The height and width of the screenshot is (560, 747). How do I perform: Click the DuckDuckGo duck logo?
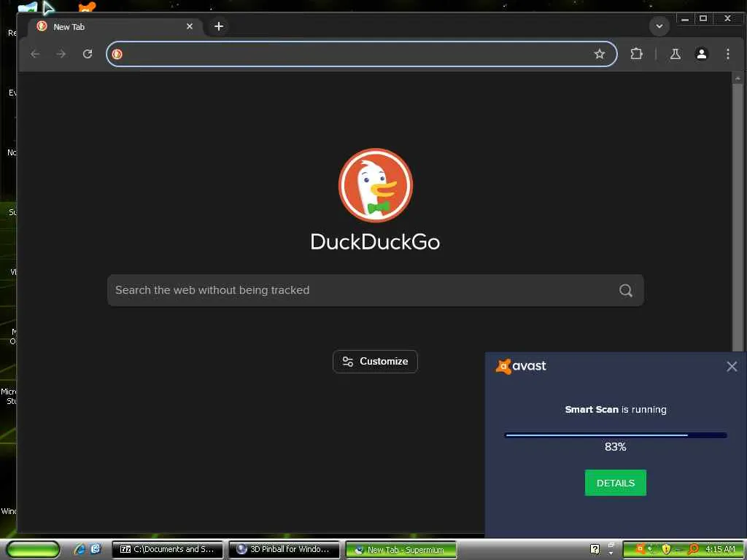pyautogui.click(x=376, y=185)
